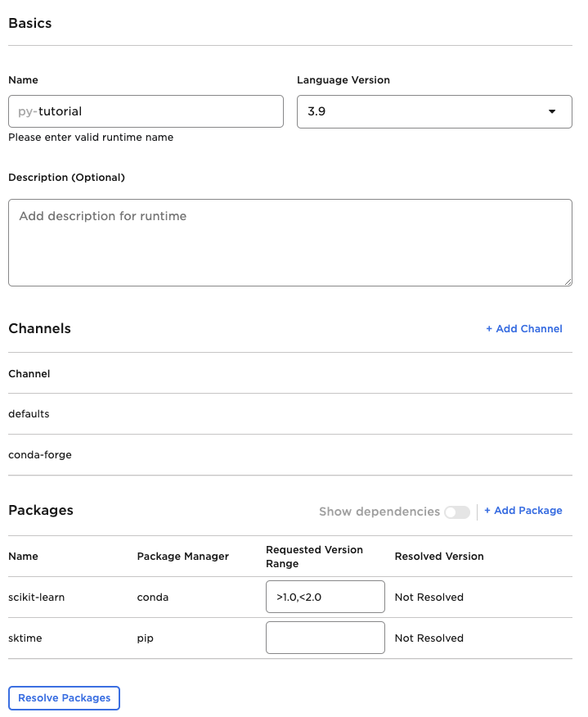Edit scikit-learn requested version range field

(325, 597)
